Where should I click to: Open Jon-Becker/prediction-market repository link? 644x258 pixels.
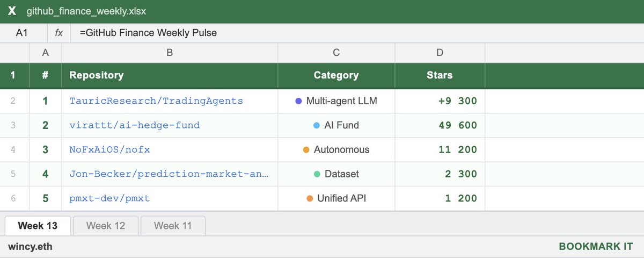click(x=169, y=174)
